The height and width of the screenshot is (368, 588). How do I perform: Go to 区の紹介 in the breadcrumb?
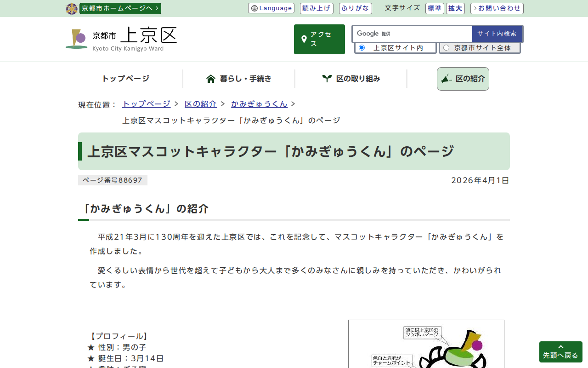click(201, 104)
